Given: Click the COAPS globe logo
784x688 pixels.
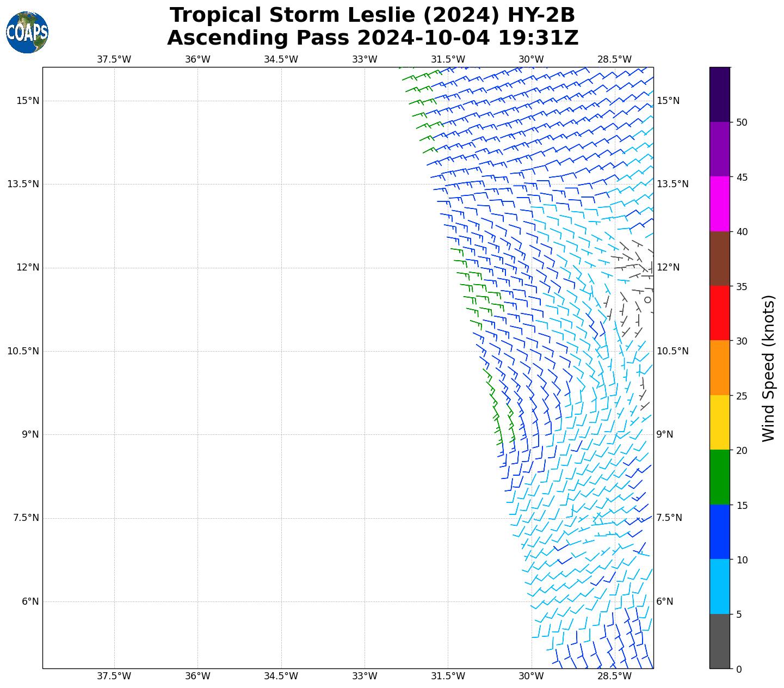Looking at the screenshot, I should coord(27,33).
